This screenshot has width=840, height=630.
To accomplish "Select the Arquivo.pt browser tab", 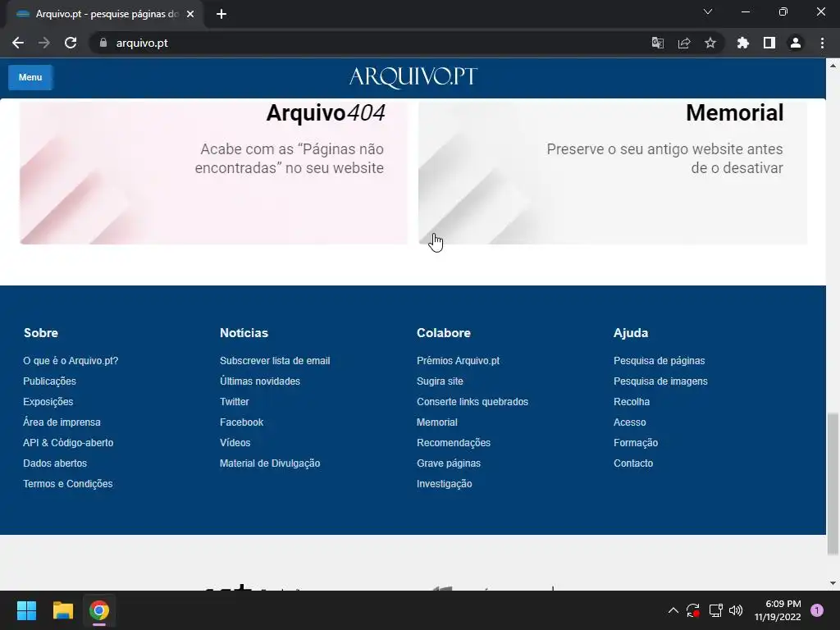I will click(104, 14).
